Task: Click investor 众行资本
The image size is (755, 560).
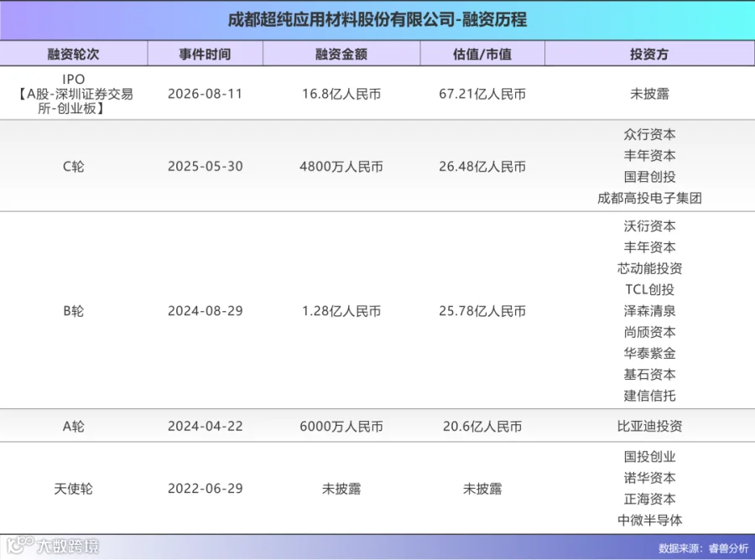Action: tap(649, 134)
